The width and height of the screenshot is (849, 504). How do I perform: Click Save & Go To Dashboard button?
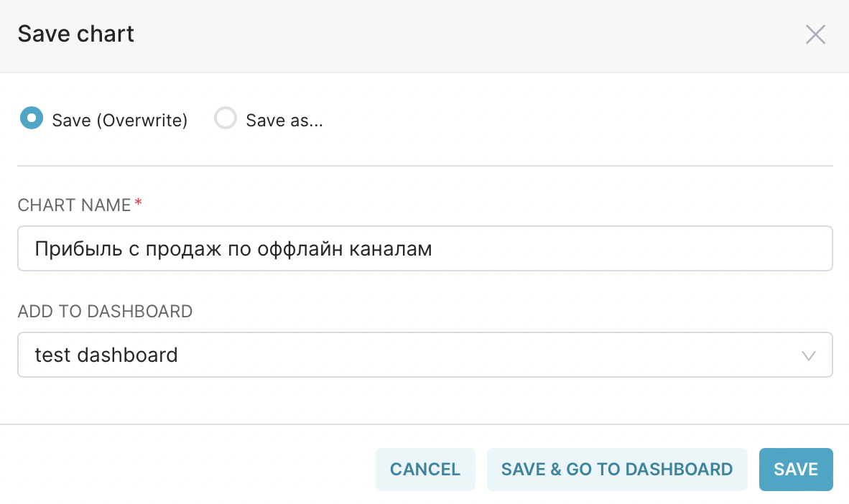point(617,470)
